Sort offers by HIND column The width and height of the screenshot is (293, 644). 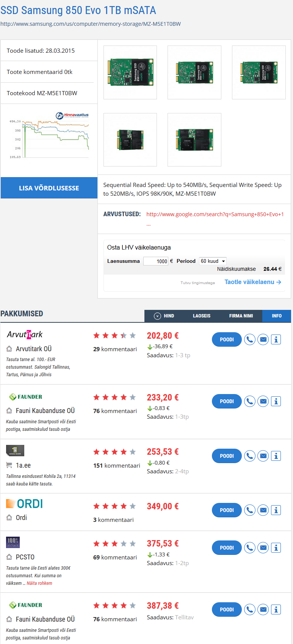click(x=164, y=316)
